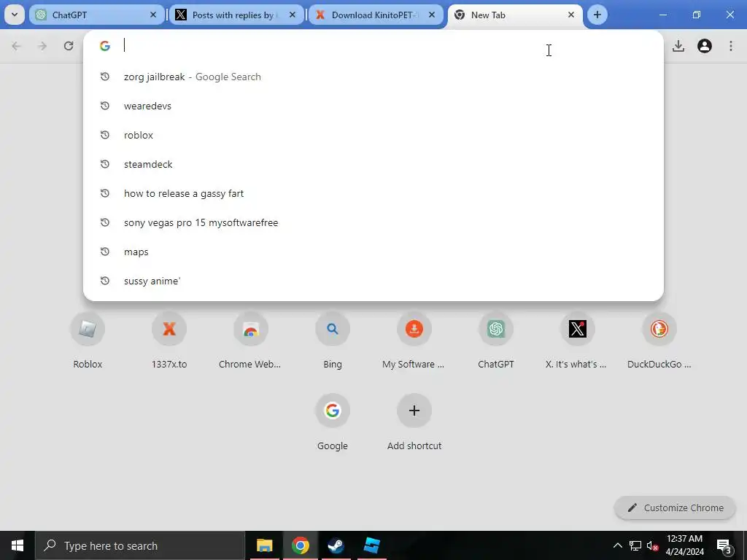Screen dimensions: 747x560
Task: Open the DuckDuckGo shortcut
Action: (x=659, y=341)
